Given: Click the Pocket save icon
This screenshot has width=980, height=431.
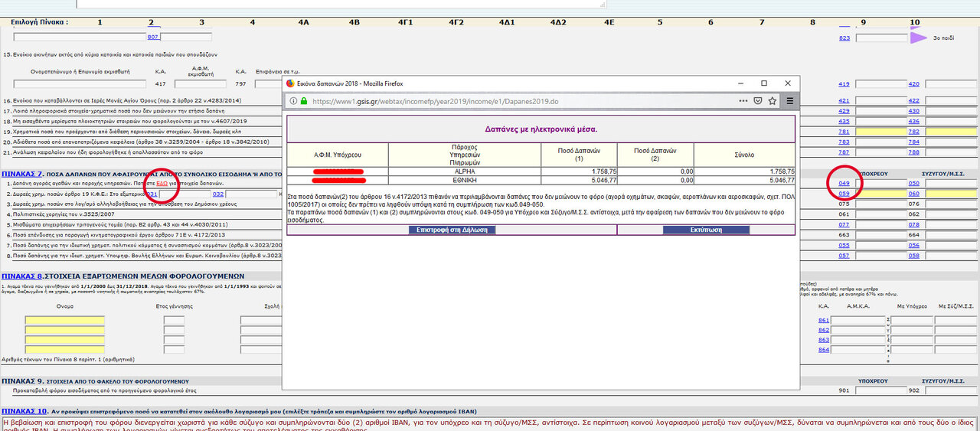Looking at the screenshot, I should (x=758, y=100).
